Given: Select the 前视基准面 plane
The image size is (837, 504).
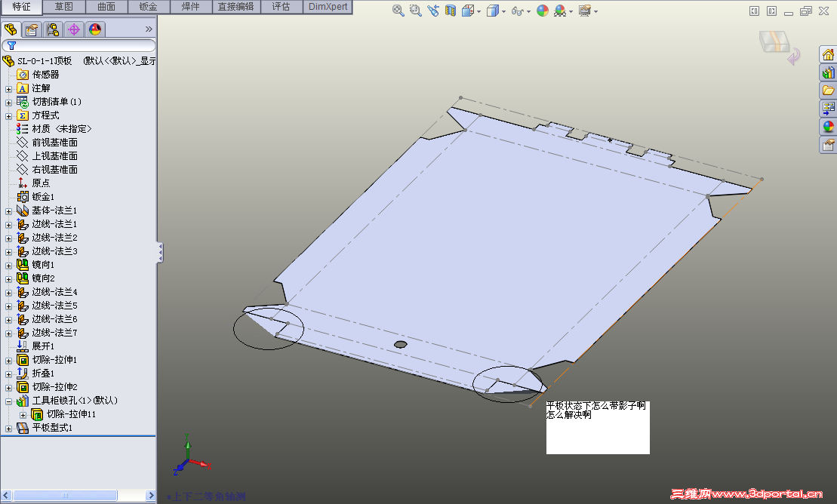Looking at the screenshot, I should point(54,143).
